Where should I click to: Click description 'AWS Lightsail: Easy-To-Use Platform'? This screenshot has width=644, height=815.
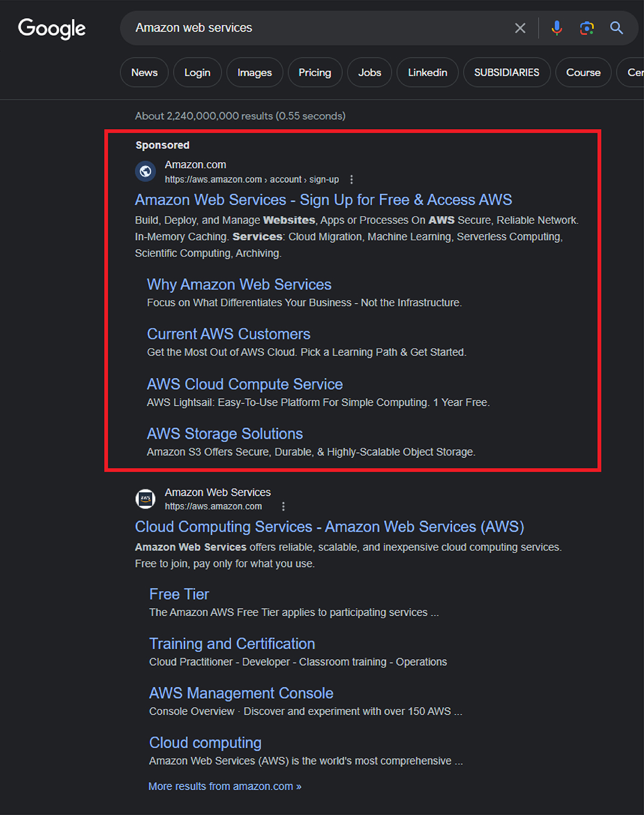click(x=318, y=403)
